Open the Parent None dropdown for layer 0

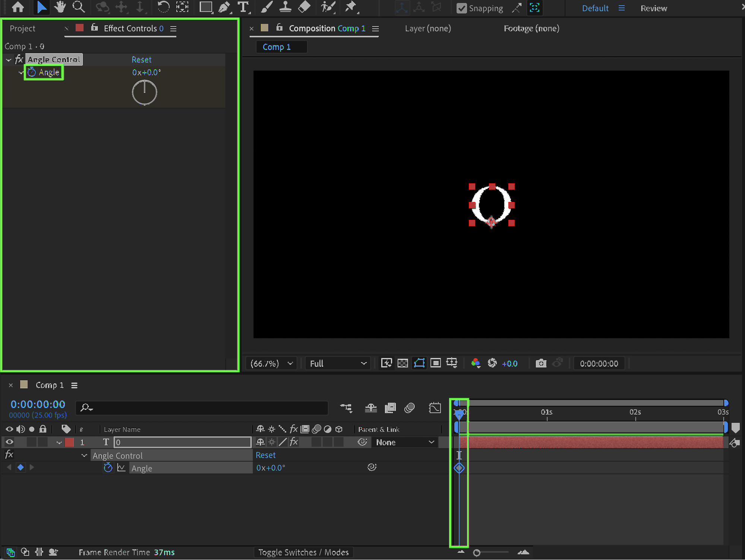[405, 442]
